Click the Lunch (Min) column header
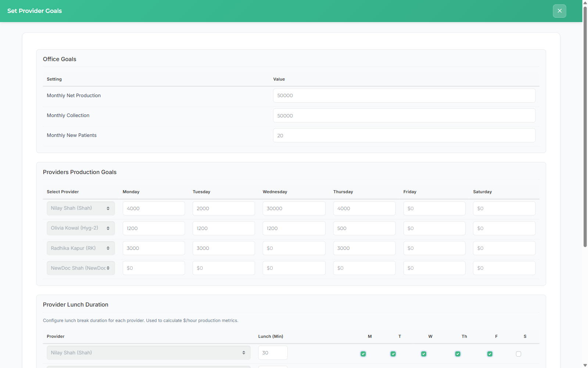588x368 pixels. pyautogui.click(x=271, y=336)
